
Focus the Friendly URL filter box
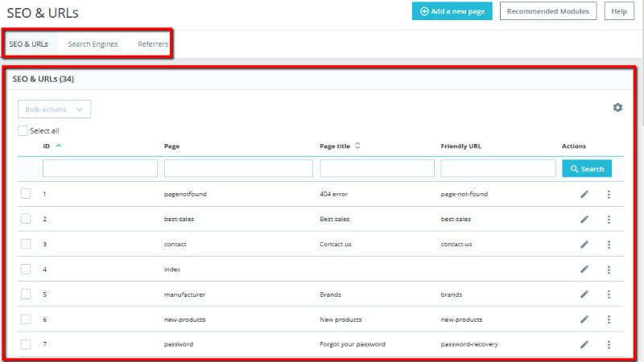pos(497,169)
